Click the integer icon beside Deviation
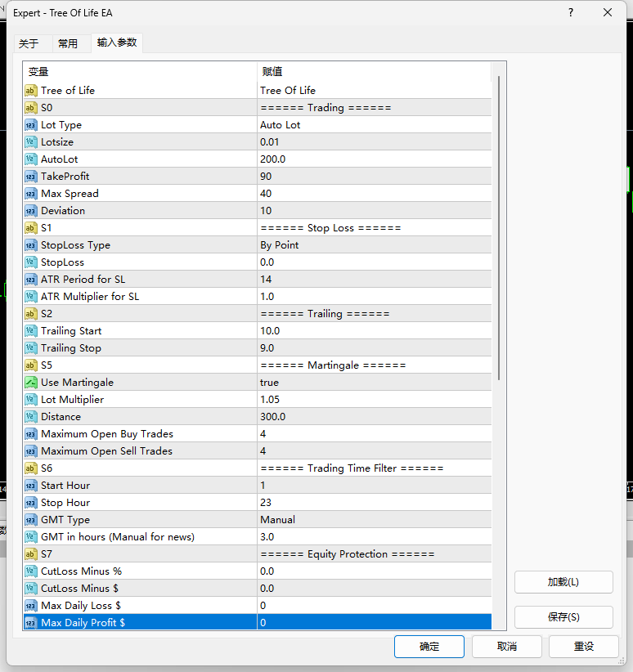 pyautogui.click(x=30, y=210)
